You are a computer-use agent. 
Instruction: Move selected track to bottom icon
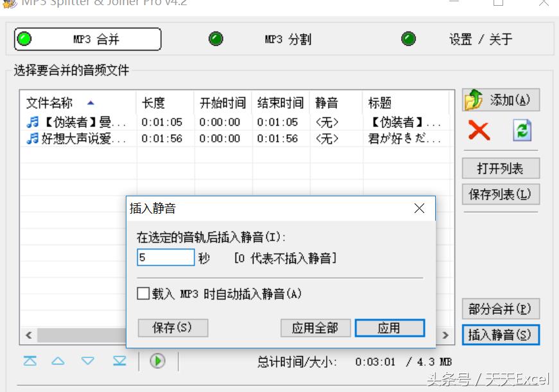[x=118, y=361]
